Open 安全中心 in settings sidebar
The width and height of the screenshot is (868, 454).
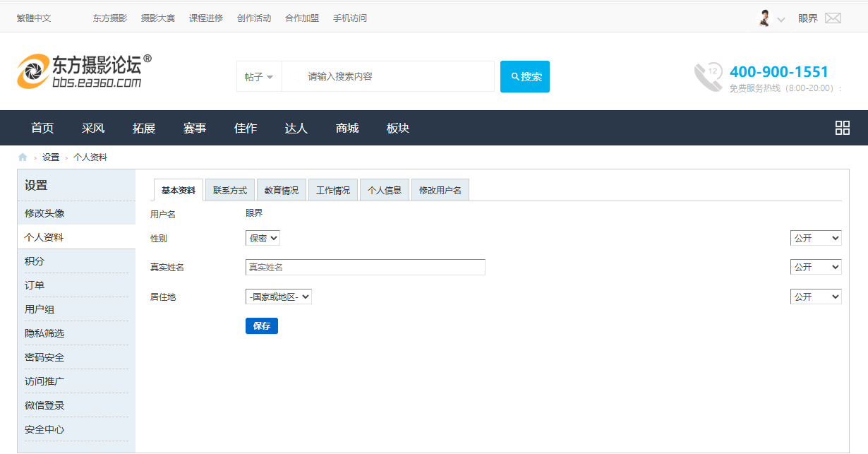[76, 429]
